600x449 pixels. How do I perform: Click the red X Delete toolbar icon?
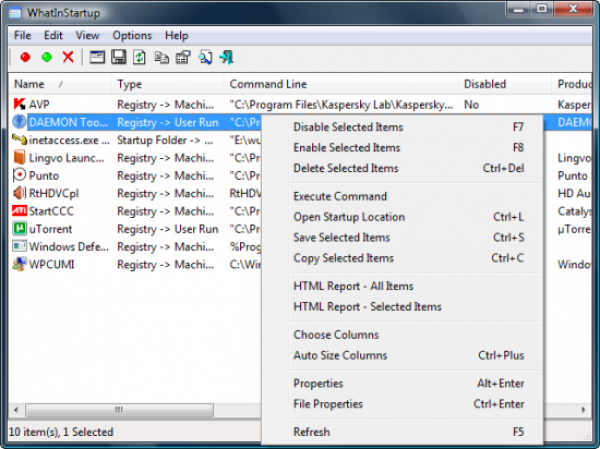pyautogui.click(x=68, y=57)
